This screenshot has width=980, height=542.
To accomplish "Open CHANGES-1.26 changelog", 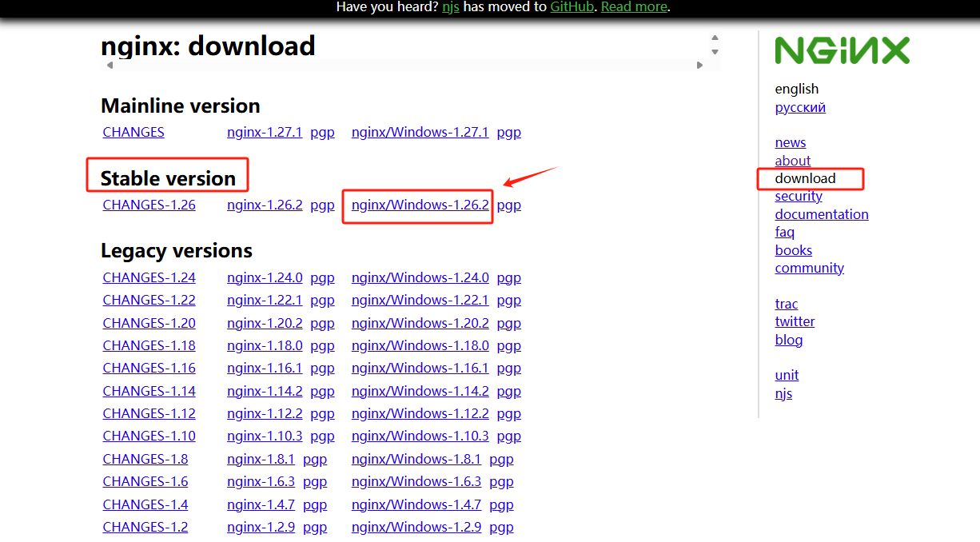I will (149, 205).
